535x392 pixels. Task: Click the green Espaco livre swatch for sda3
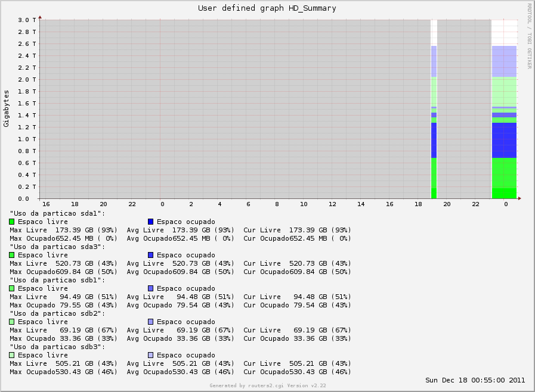(12, 254)
